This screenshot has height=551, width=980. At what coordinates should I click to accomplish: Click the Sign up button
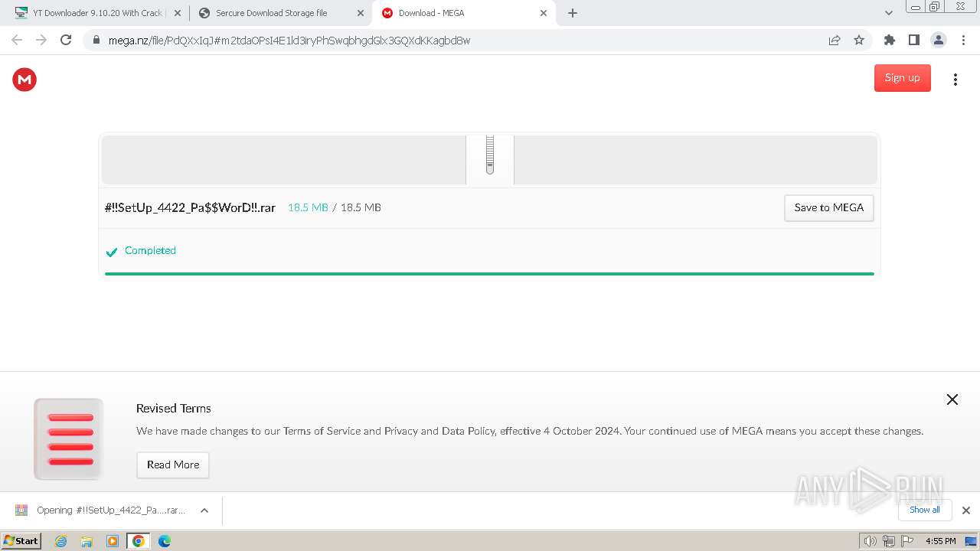(902, 78)
